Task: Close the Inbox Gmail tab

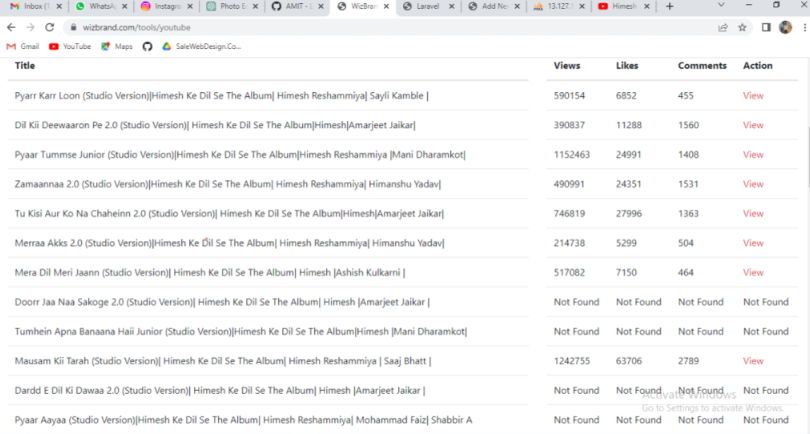Action: [59, 6]
